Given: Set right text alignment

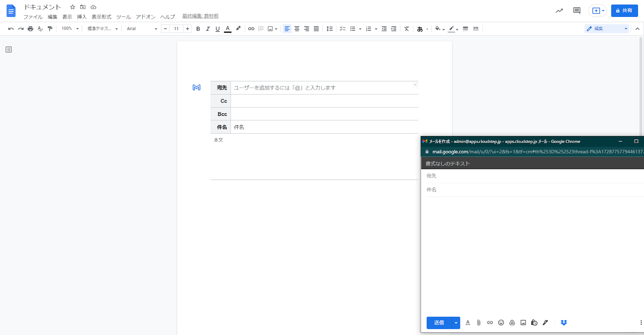Looking at the screenshot, I should [306, 29].
